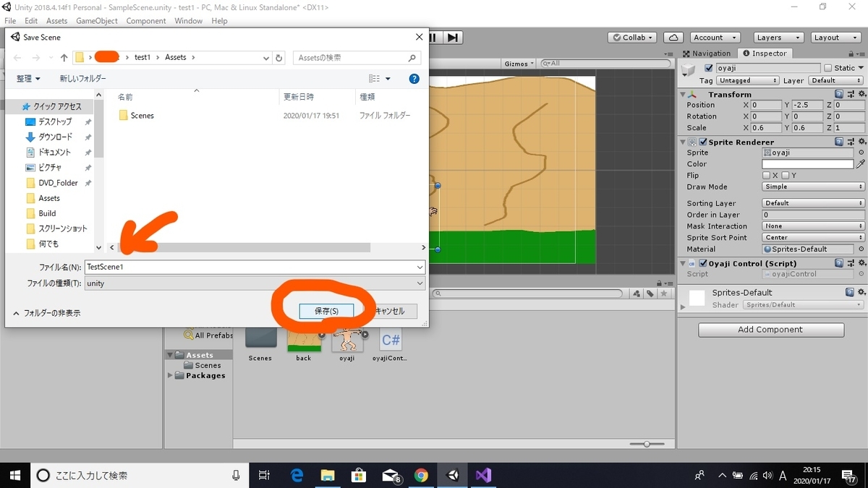The height and width of the screenshot is (488, 868).
Task: Click the キャンセル cancel button
Action: 390,311
